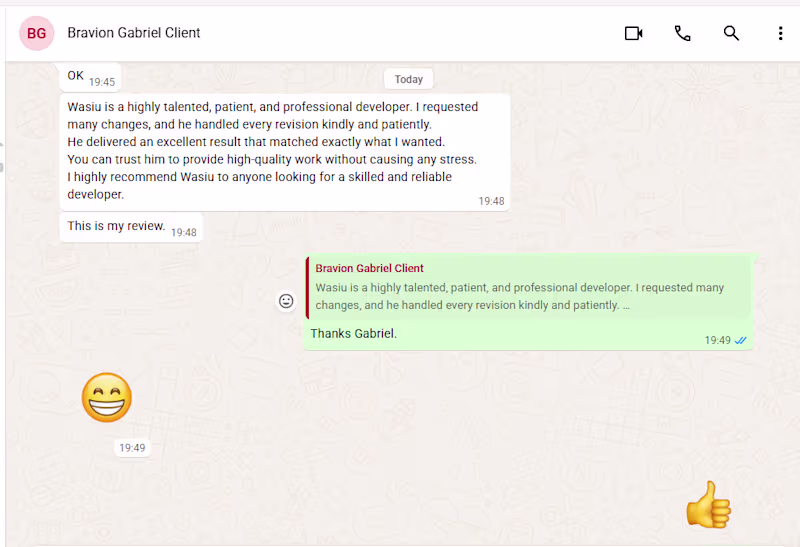This screenshot has width=800, height=547.
Task: Start a voice call using phone icon
Action: pos(682,33)
